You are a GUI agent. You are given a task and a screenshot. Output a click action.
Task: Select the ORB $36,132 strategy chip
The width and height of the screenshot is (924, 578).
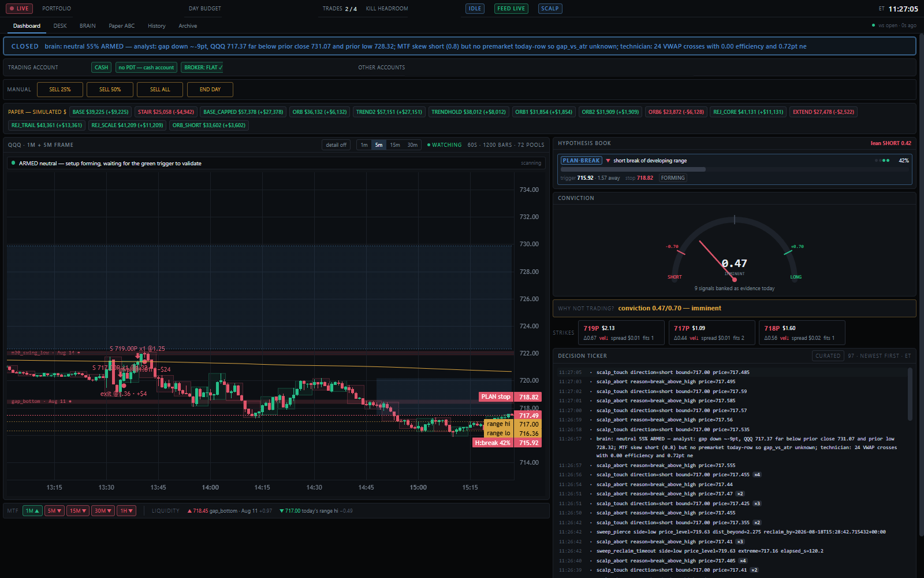[319, 112]
